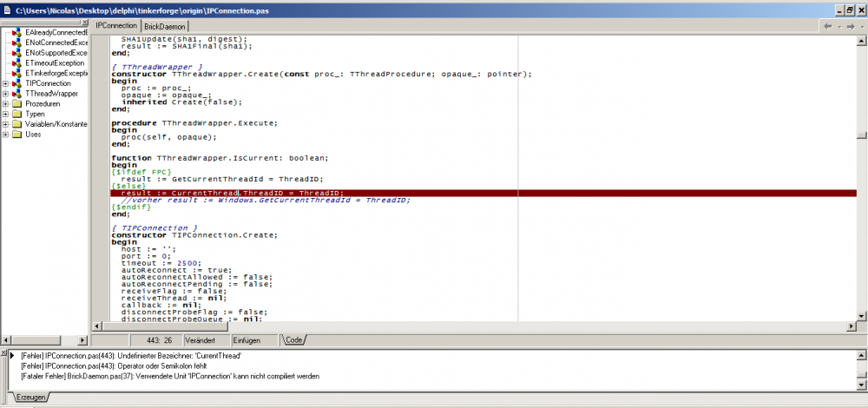Select the ENotConnectedExce class icon

(x=16, y=43)
